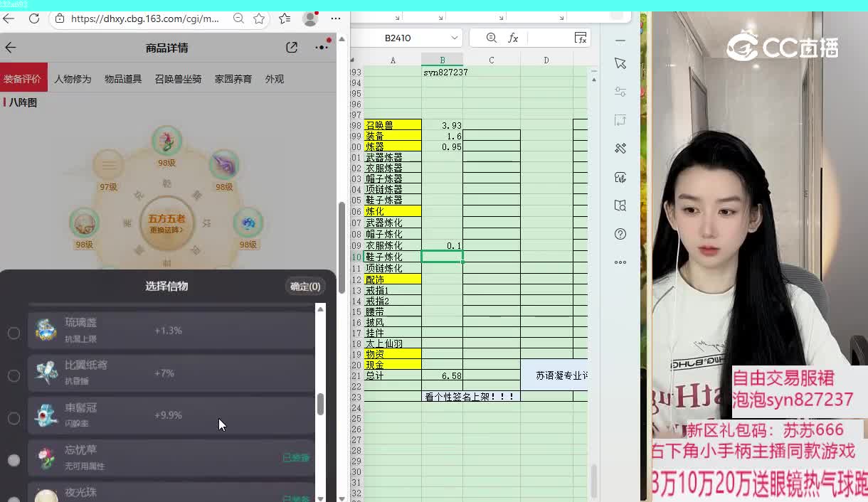Collapse sidebar with minus icon
Image resolution: width=868 pixels, height=502 pixels.
[620, 41]
